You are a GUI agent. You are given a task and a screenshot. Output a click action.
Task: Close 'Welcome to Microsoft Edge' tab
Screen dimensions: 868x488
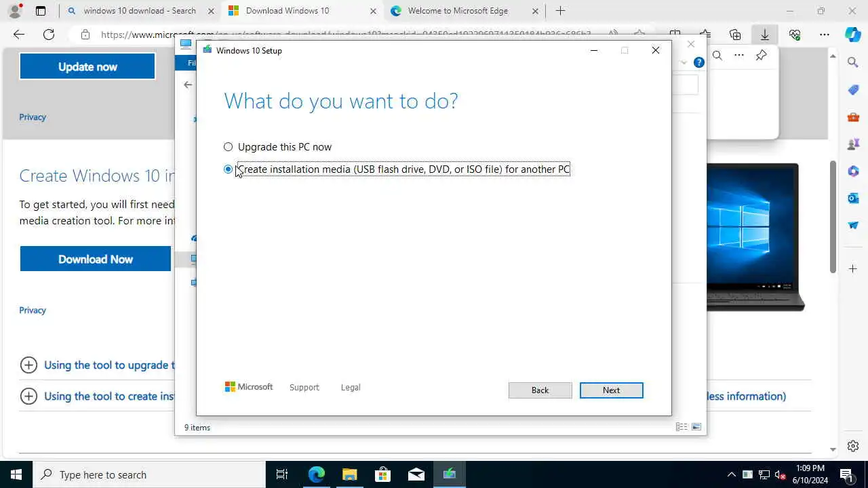click(x=535, y=11)
